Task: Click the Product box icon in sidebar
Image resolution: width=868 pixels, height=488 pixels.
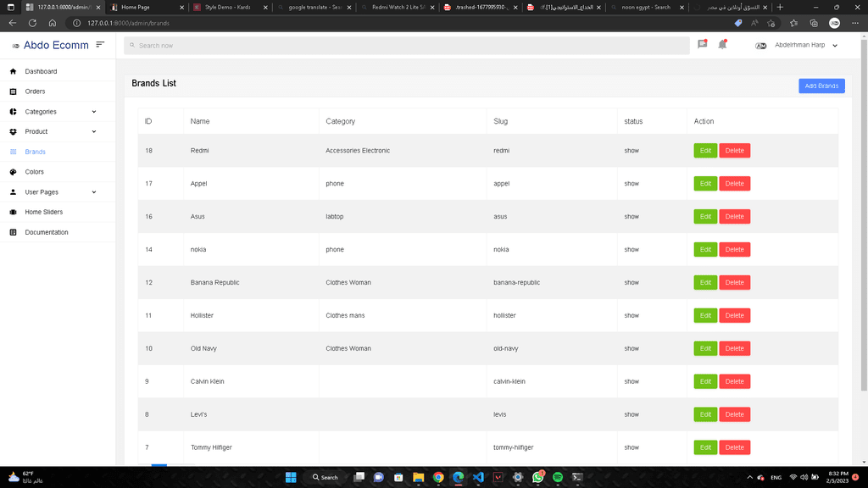Action: [14, 131]
